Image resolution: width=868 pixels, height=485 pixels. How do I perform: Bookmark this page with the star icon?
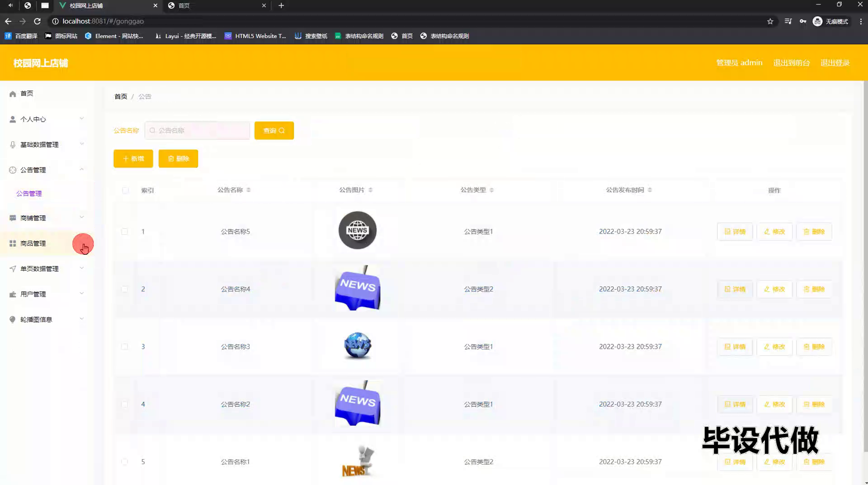tap(770, 21)
